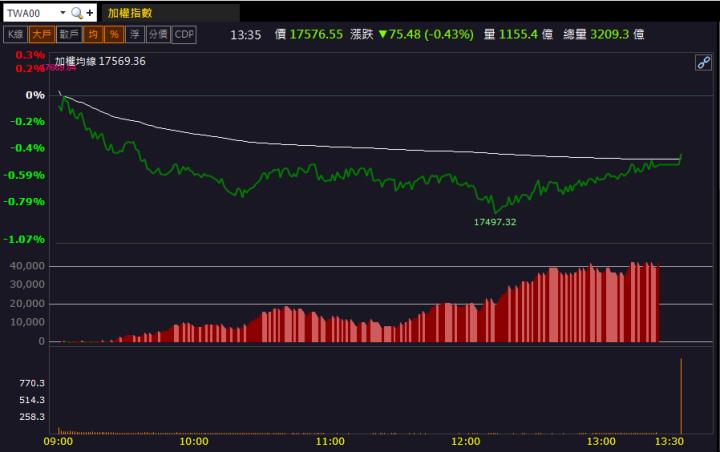The width and height of the screenshot is (720, 452).
Task: Click the 12:00 time axis label
Action: [x=465, y=441]
